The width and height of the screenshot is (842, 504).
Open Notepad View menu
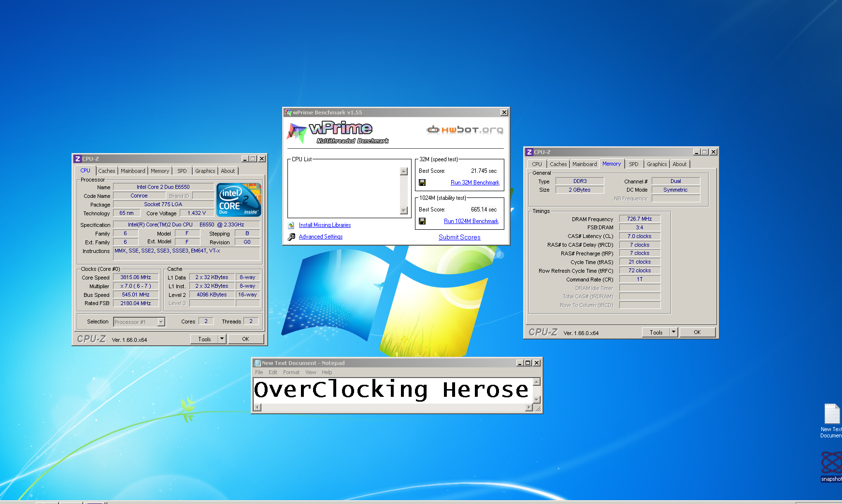click(x=311, y=372)
